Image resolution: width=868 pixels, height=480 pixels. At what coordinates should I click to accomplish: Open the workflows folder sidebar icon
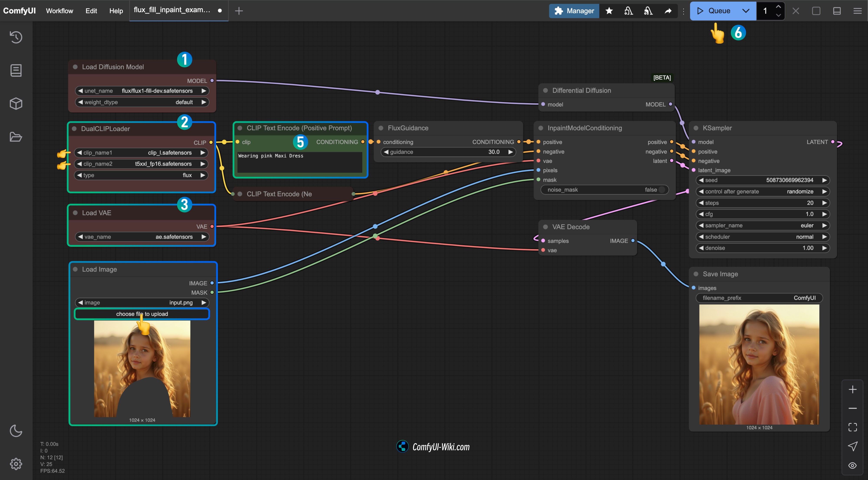point(16,137)
